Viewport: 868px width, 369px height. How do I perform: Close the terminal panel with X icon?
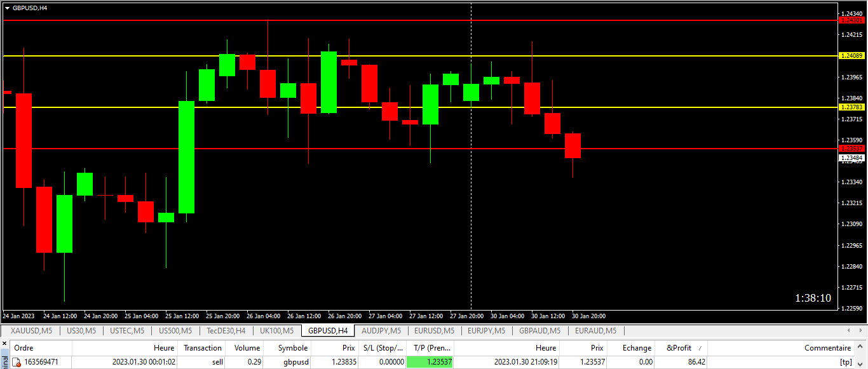pos(3,345)
